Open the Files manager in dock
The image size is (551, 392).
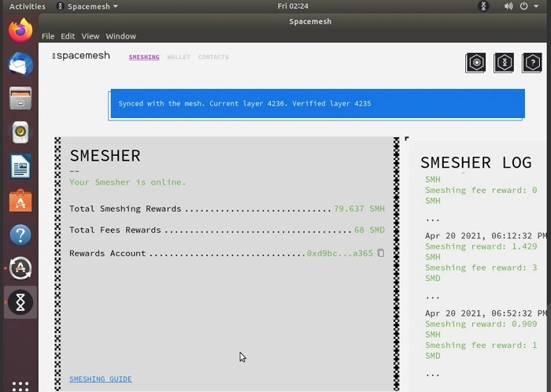click(x=20, y=98)
